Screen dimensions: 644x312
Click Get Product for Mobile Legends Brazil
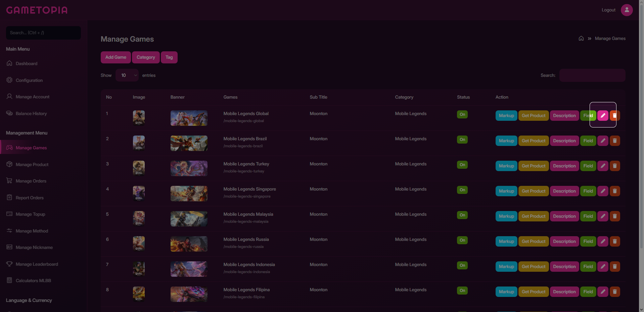[x=534, y=141]
